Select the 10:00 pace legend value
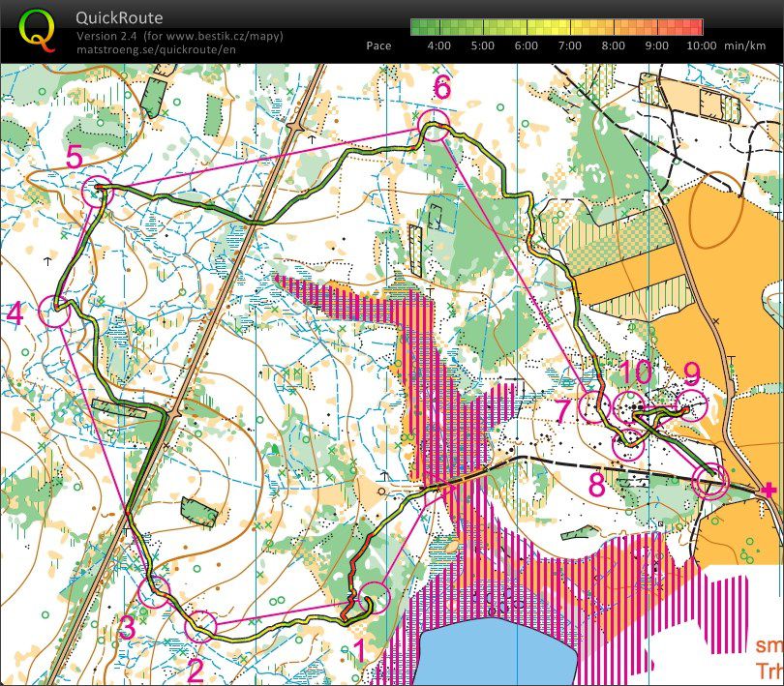784x686 pixels. (702, 45)
